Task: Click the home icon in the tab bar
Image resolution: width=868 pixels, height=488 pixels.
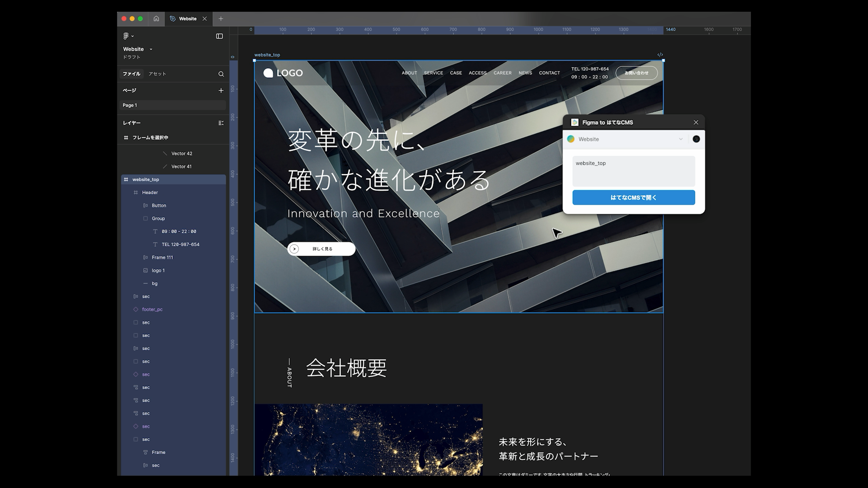Action: pyautogui.click(x=156, y=19)
